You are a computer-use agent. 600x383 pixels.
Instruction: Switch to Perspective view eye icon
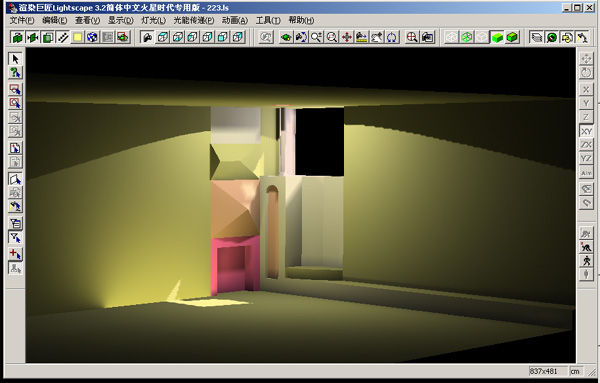[x=147, y=37]
